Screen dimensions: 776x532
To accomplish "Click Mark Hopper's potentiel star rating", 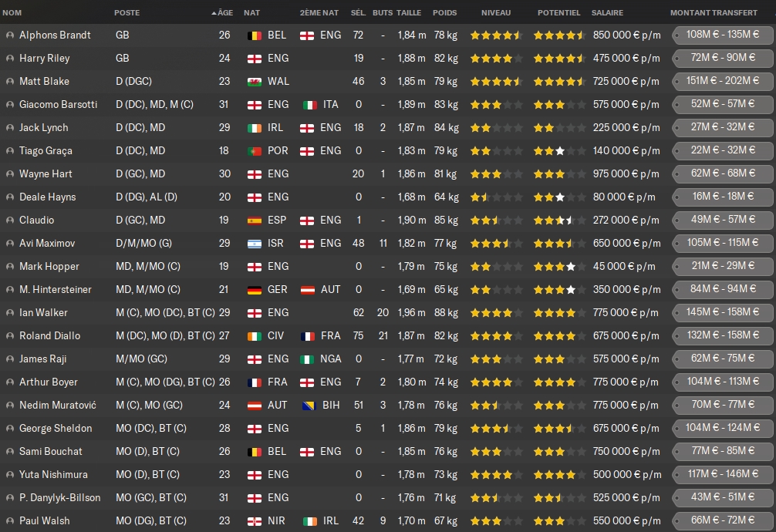I will pos(559,267).
